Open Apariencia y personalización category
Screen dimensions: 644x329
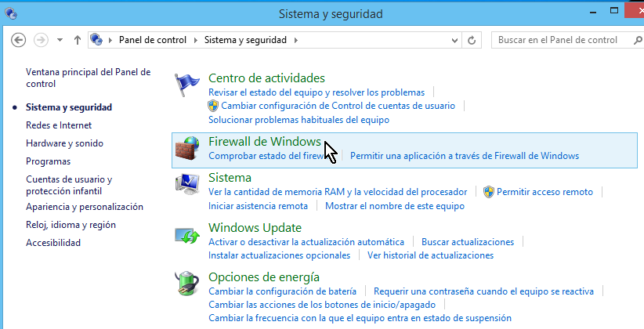pos(85,207)
